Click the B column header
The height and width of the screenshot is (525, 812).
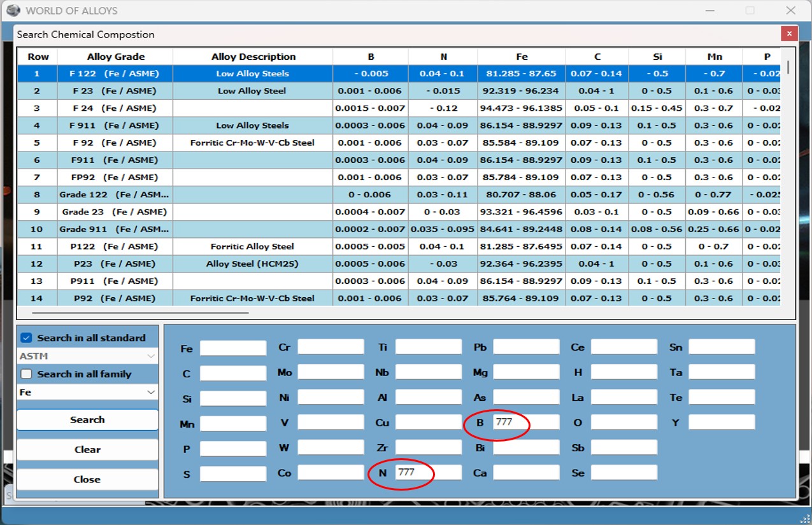[371, 57]
